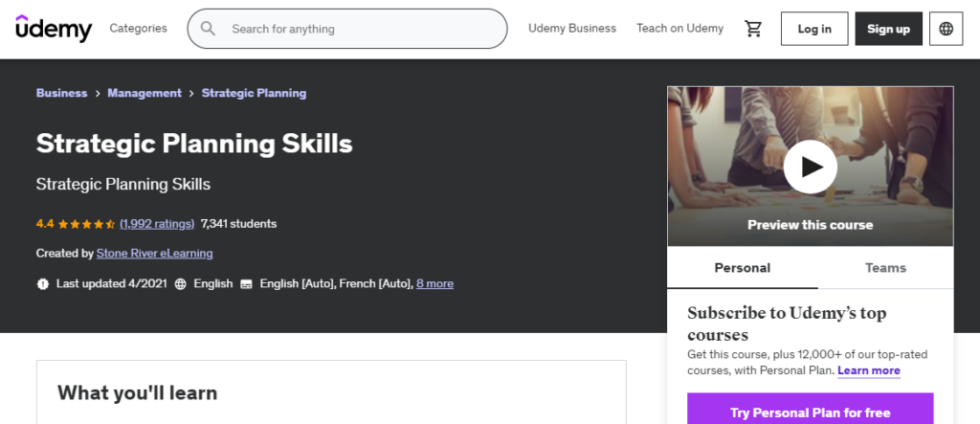Click the closed captions icon
This screenshot has height=424, width=980.
click(246, 284)
